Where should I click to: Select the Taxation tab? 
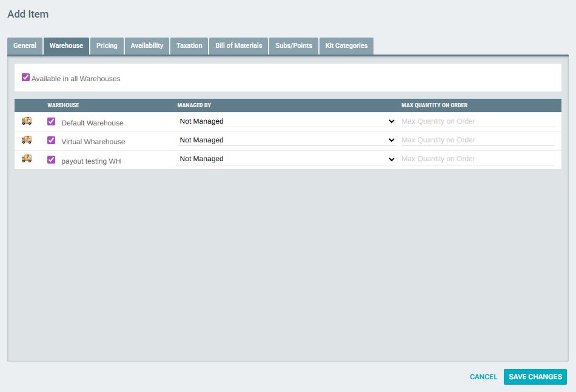[x=189, y=46]
